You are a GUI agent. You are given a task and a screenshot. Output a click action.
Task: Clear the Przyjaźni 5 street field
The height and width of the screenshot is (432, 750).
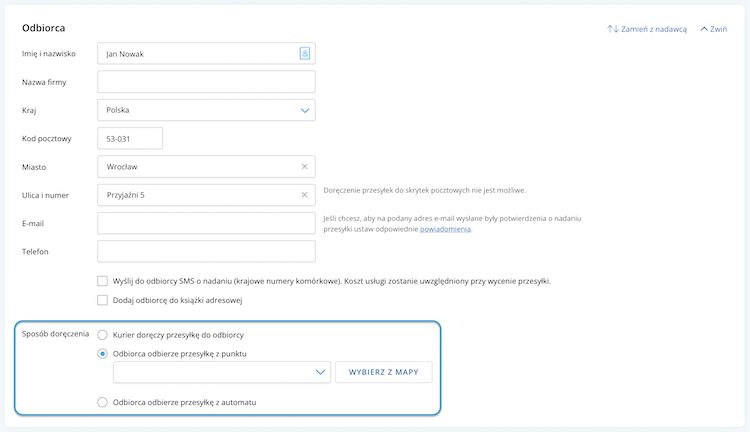click(304, 195)
